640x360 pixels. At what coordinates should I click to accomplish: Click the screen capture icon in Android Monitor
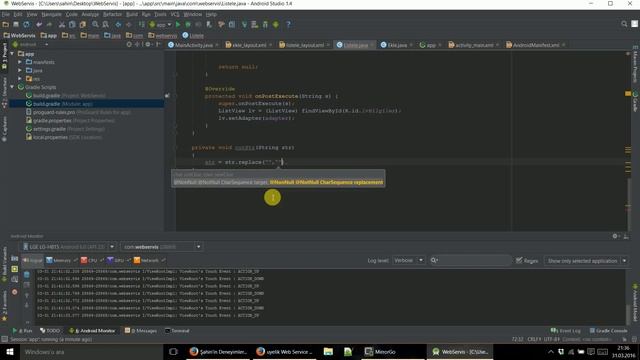(x=15, y=258)
